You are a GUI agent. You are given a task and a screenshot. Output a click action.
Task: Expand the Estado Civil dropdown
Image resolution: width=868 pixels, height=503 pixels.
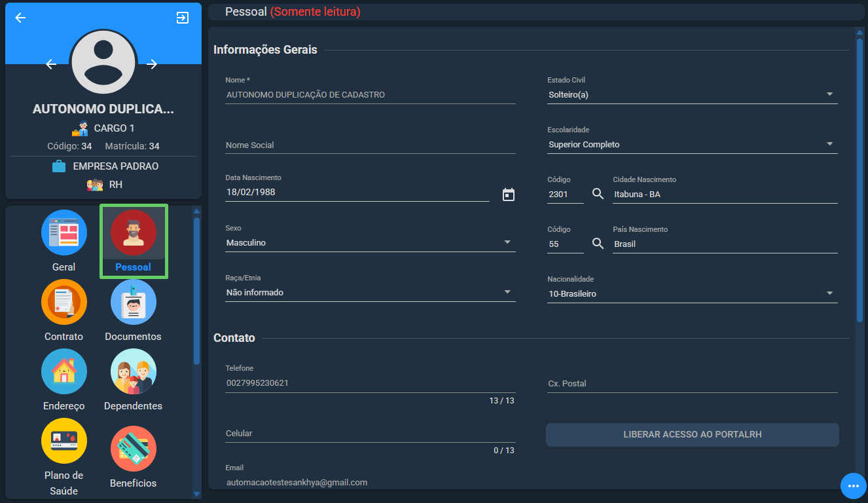tap(830, 94)
